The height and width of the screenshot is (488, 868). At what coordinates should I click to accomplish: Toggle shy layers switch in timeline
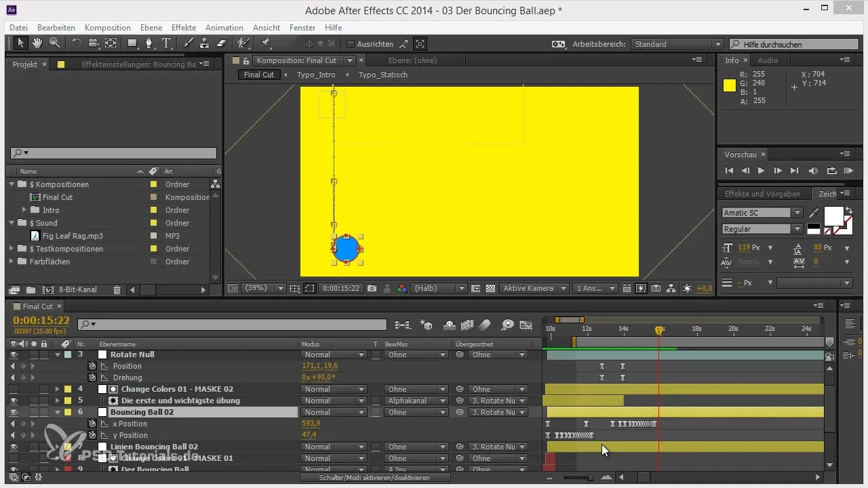[451, 325]
